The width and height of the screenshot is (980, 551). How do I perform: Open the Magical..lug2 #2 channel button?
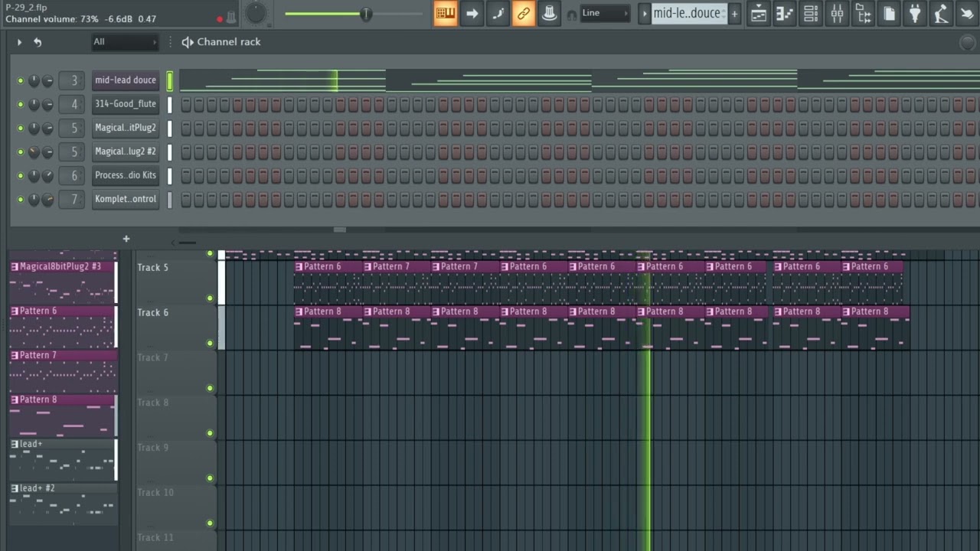126,152
